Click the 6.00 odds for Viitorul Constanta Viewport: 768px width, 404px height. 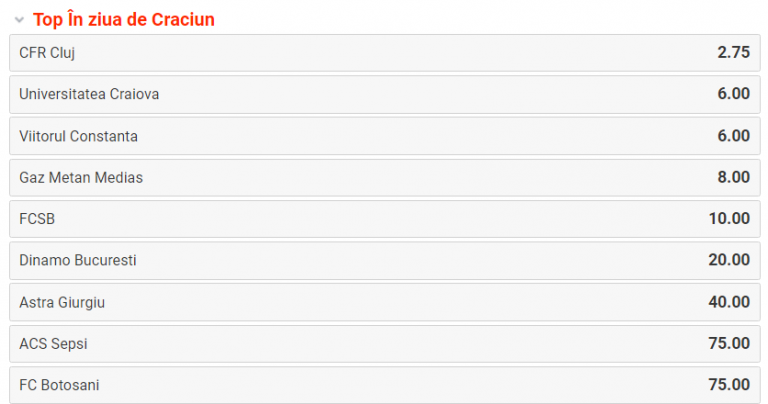tap(733, 136)
